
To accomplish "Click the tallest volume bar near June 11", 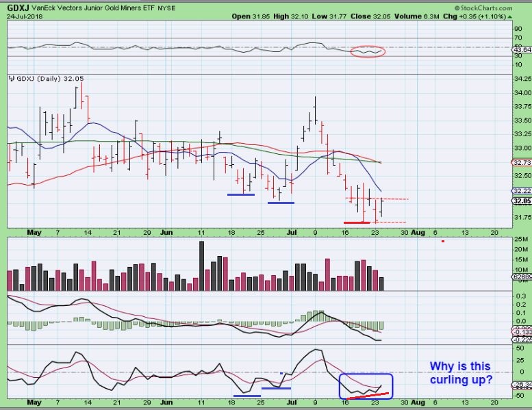I will click(x=201, y=266).
